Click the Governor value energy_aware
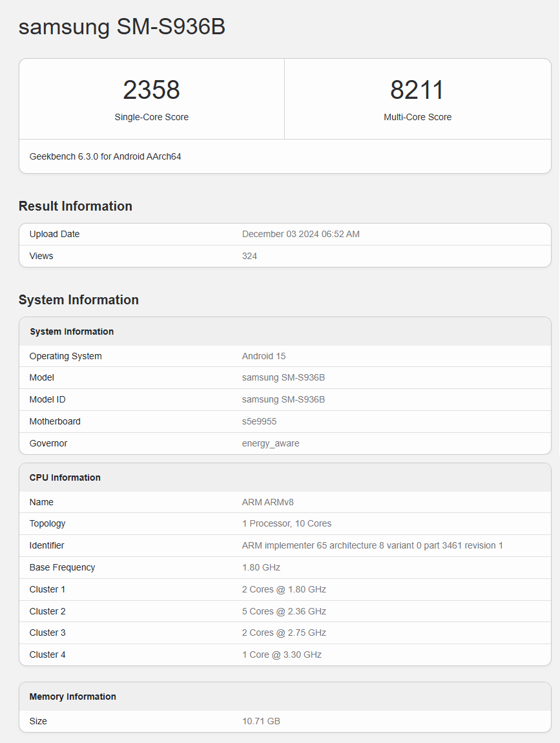This screenshot has height=743, width=560. click(271, 443)
